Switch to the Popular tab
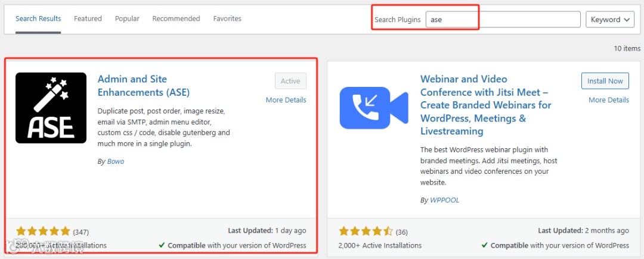 point(127,19)
